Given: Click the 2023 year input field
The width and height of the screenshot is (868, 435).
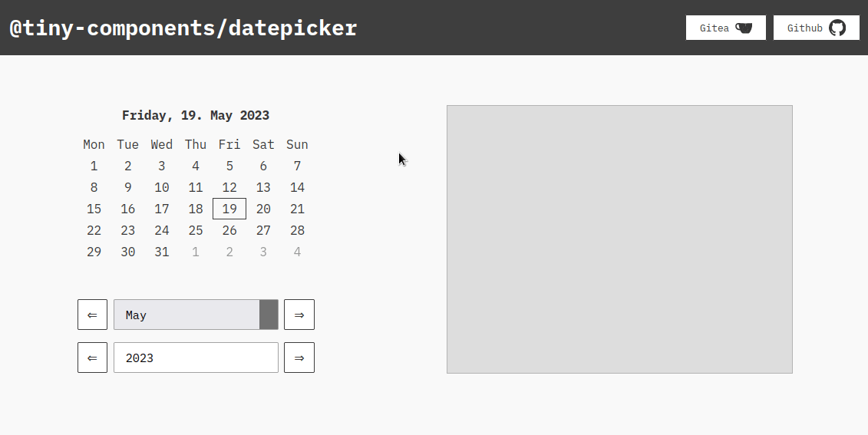Looking at the screenshot, I should coord(196,358).
